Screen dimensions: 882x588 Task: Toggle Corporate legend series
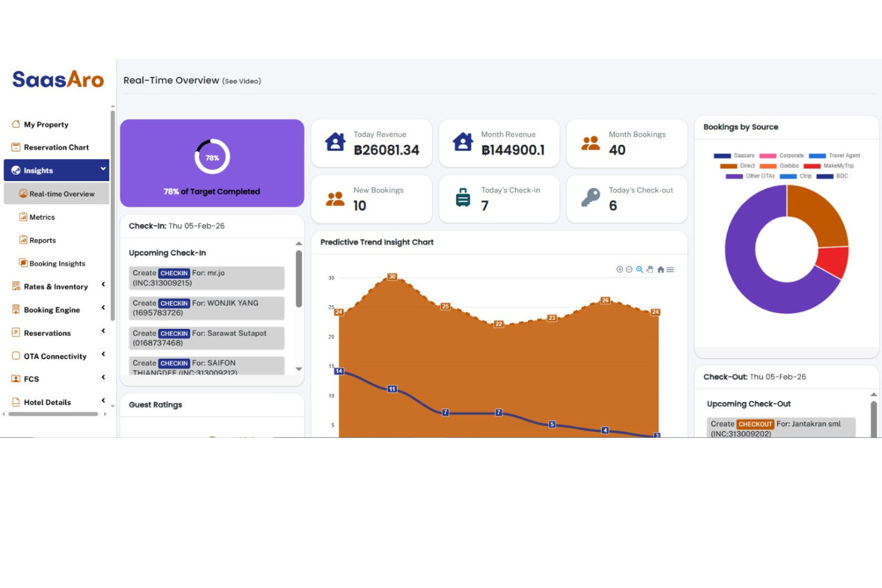point(782,155)
